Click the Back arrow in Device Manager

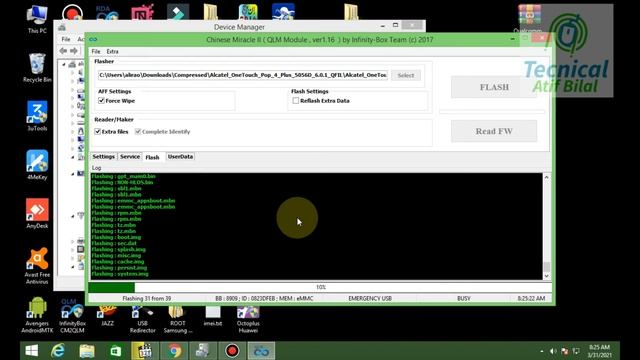click(63, 51)
